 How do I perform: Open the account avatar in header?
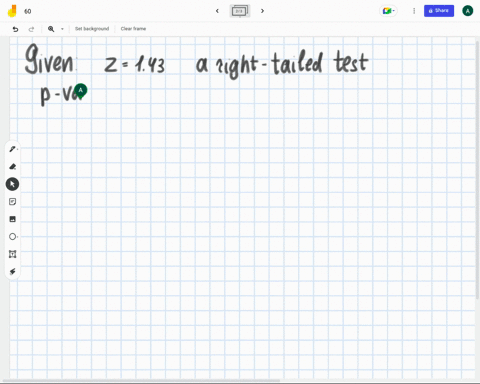pos(468,11)
